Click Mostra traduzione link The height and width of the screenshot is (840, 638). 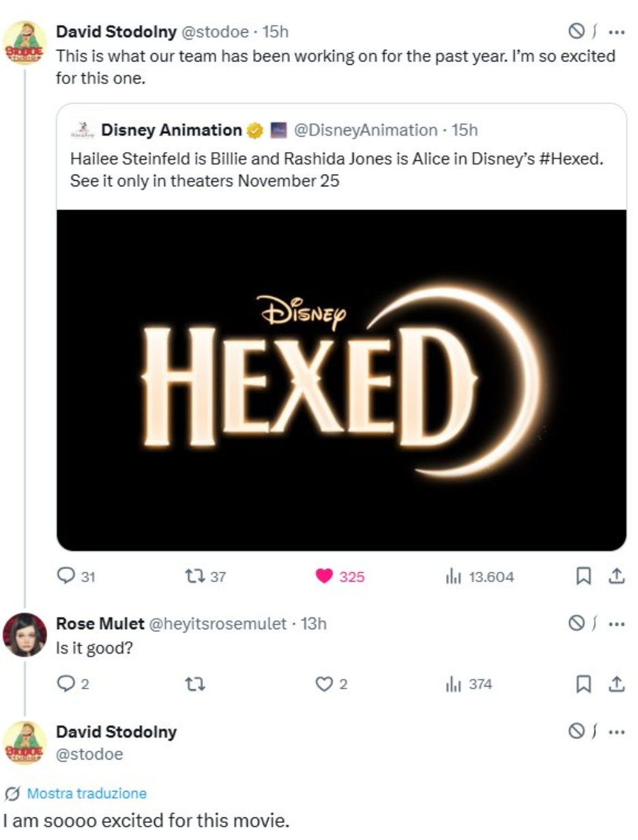(86, 794)
